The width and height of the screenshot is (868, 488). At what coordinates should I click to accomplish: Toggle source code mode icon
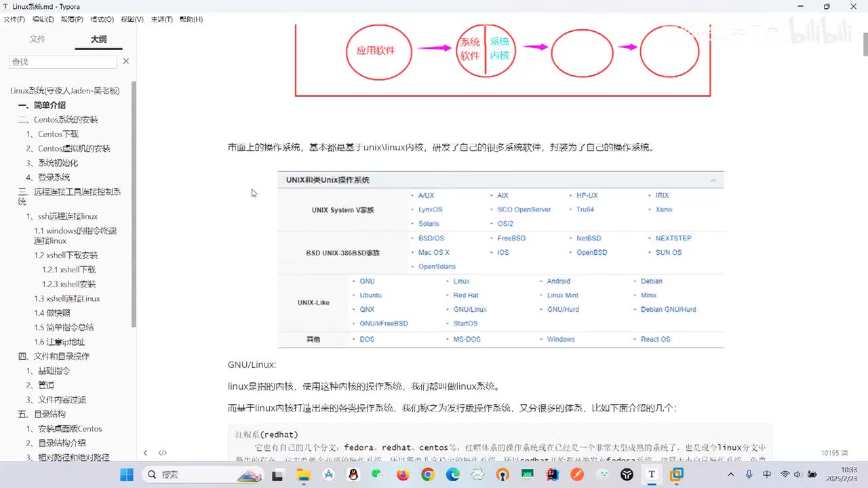163,453
